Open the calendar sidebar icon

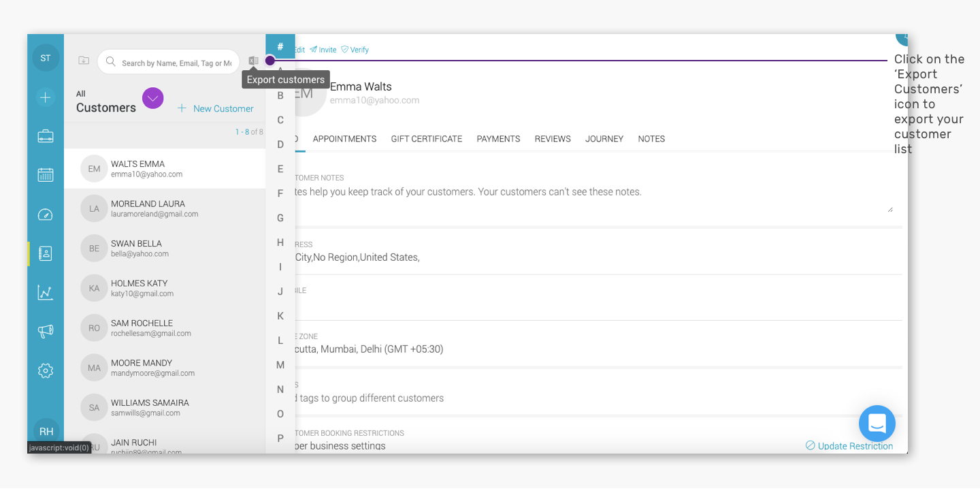click(46, 175)
